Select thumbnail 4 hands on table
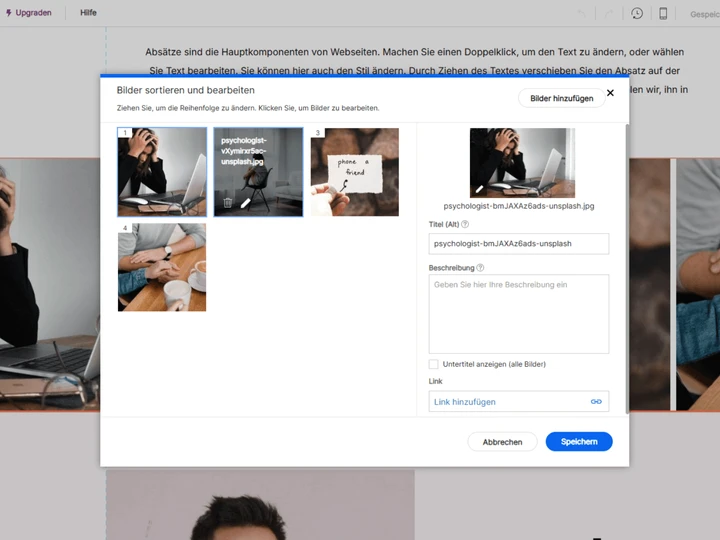 (162, 267)
